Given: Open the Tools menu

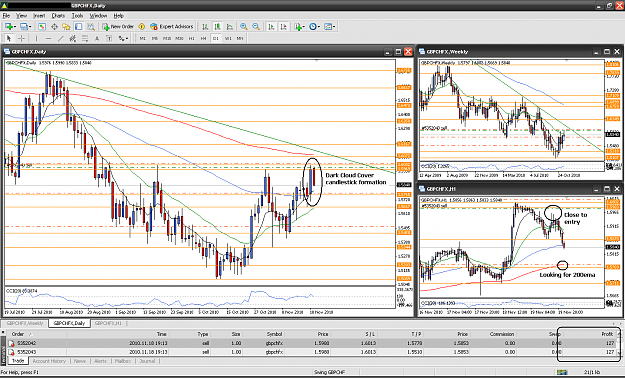Looking at the screenshot, I should point(77,16).
